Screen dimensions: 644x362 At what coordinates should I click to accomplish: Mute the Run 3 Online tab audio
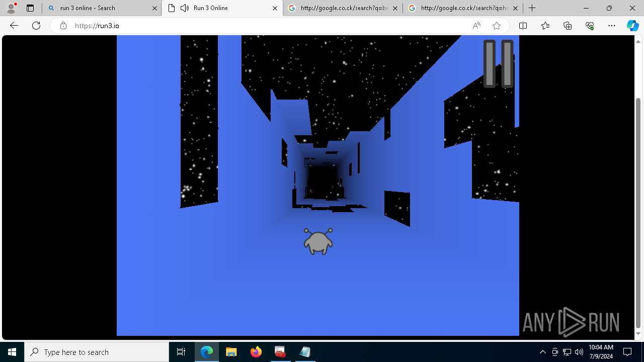coord(185,8)
